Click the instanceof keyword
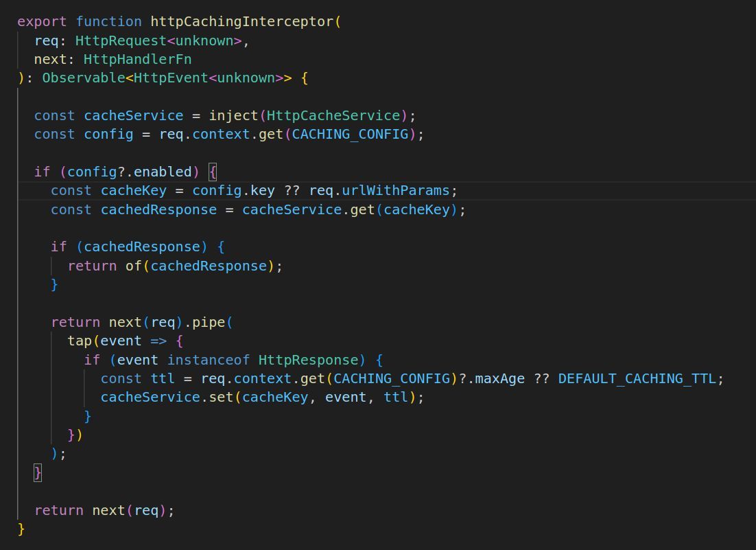 pos(208,360)
